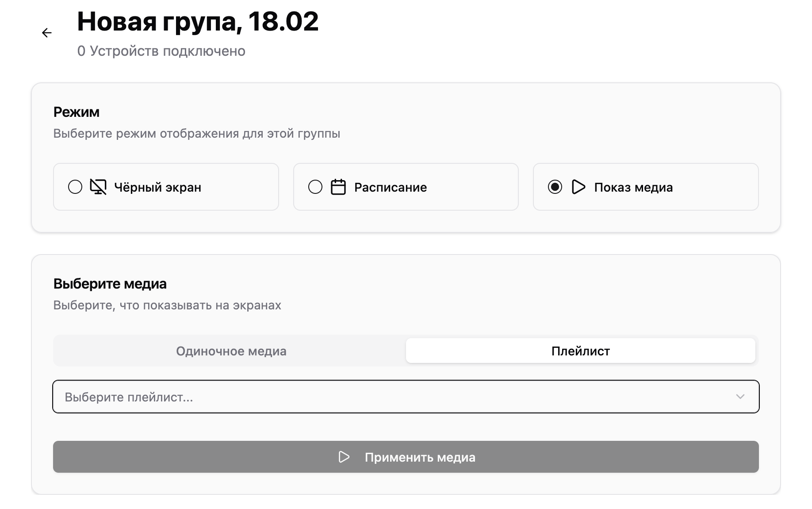Screen dimensions: 812x509
Task: Click the group title Новая група, 18.02
Action: tap(198, 21)
